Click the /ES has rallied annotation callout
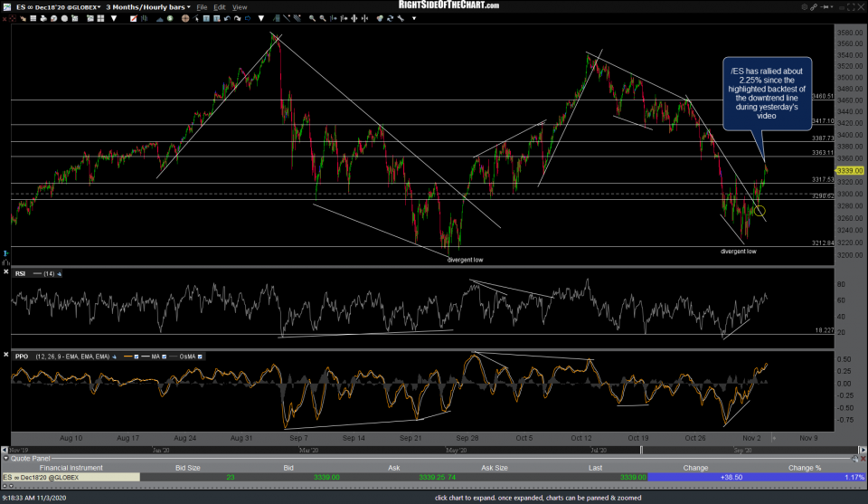Viewport: 868px width, 504px height. click(767, 93)
